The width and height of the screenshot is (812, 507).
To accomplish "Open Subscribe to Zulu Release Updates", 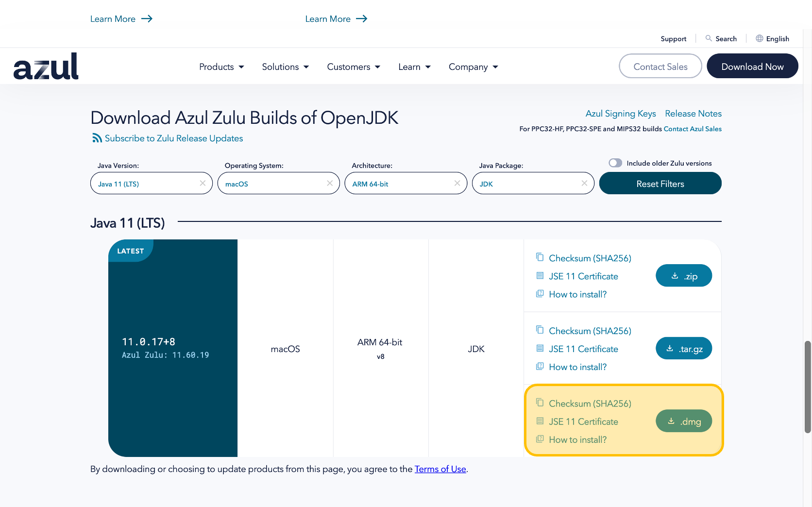I will (x=174, y=138).
